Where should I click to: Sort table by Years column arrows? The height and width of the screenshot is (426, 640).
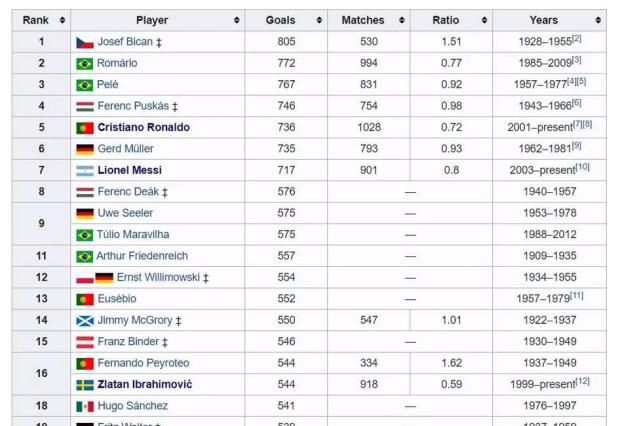[597, 20]
